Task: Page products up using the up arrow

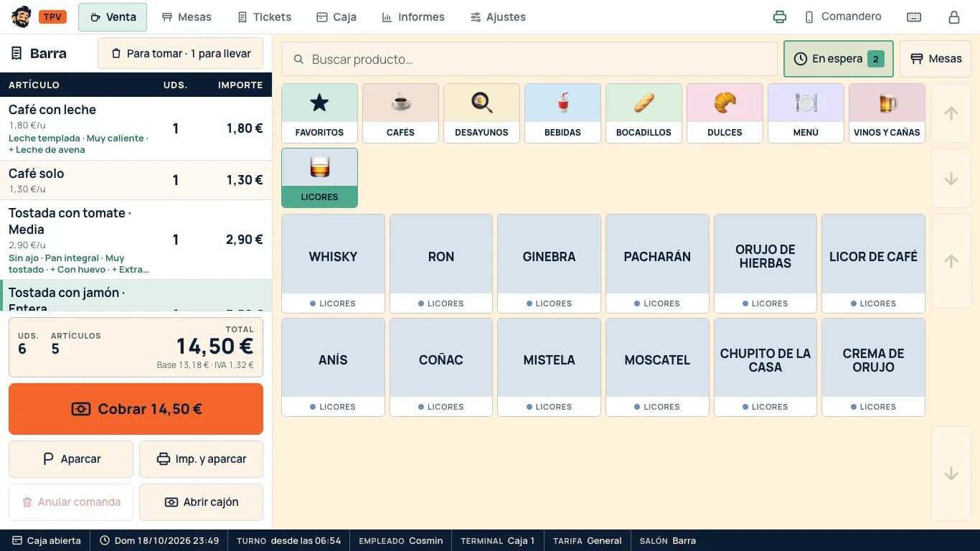Action: (x=951, y=261)
